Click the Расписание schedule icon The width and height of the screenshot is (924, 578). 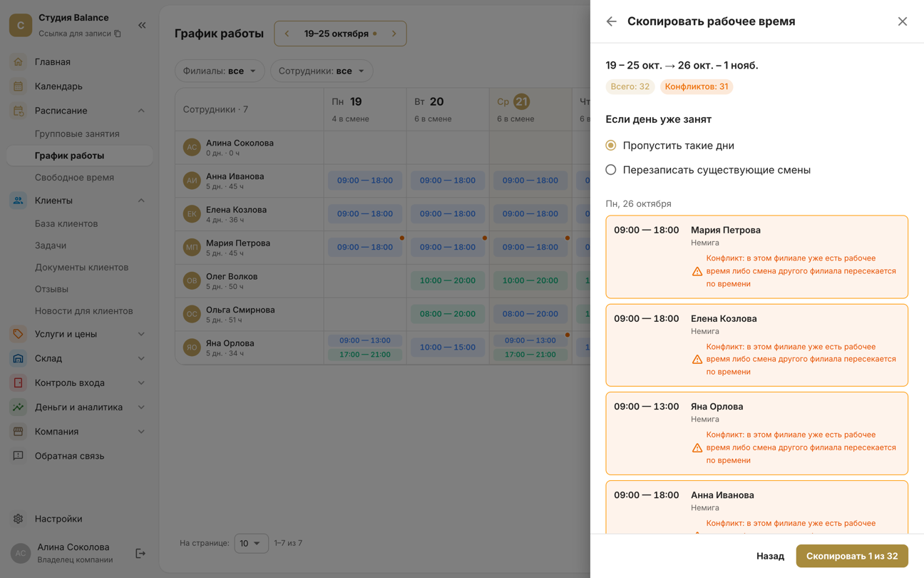pyautogui.click(x=19, y=111)
